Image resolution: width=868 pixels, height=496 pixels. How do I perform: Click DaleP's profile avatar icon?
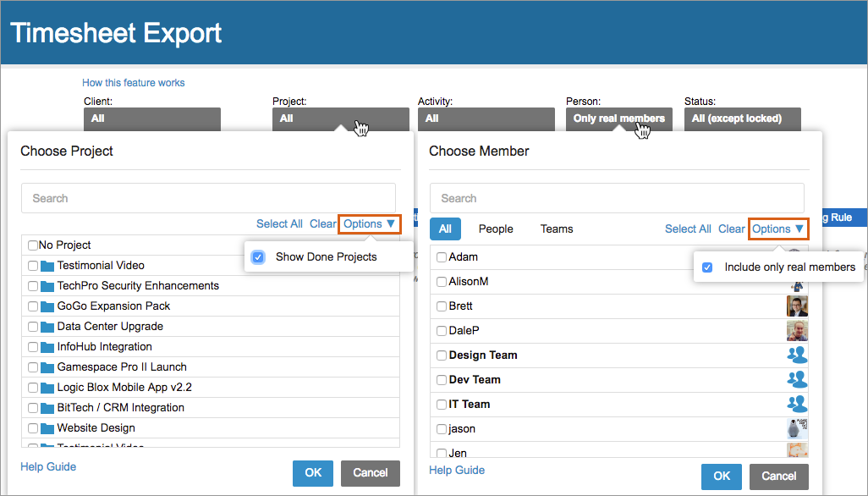[796, 330]
